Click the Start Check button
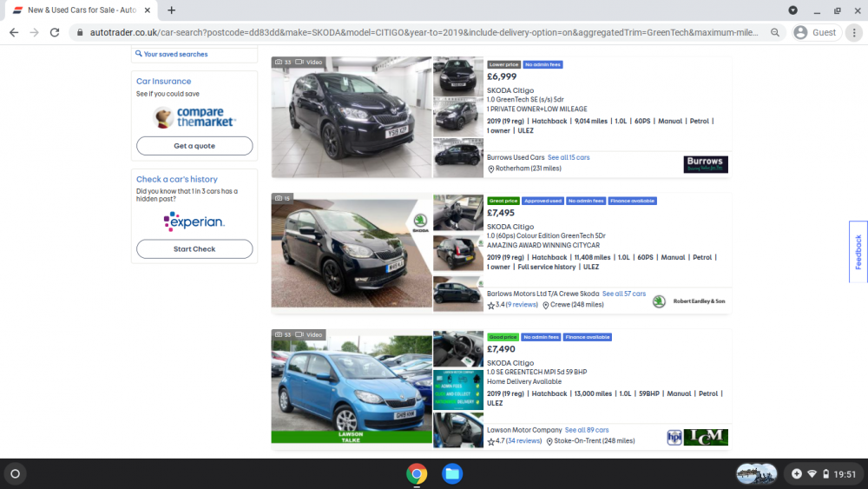The height and width of the screenshot is (489, 868). pyautogui.click(x=194, y=248)
